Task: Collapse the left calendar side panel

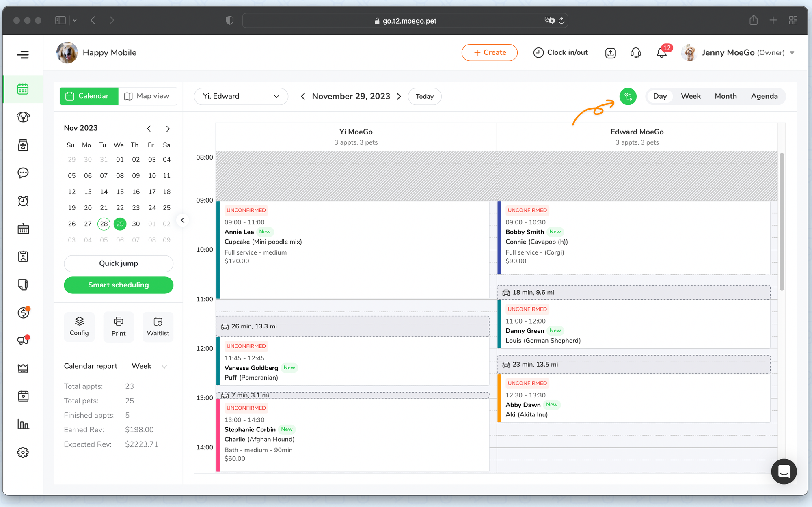Action: tap(183, 220)
